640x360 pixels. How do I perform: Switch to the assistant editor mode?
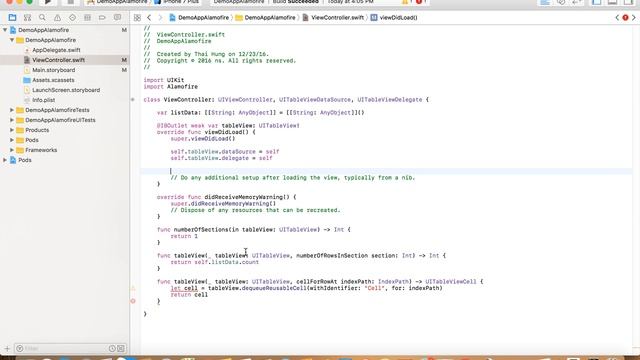[561, 2]
